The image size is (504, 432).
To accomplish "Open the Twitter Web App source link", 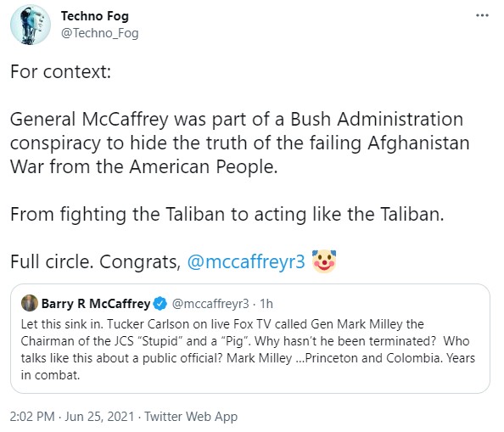I will [191, 416].
